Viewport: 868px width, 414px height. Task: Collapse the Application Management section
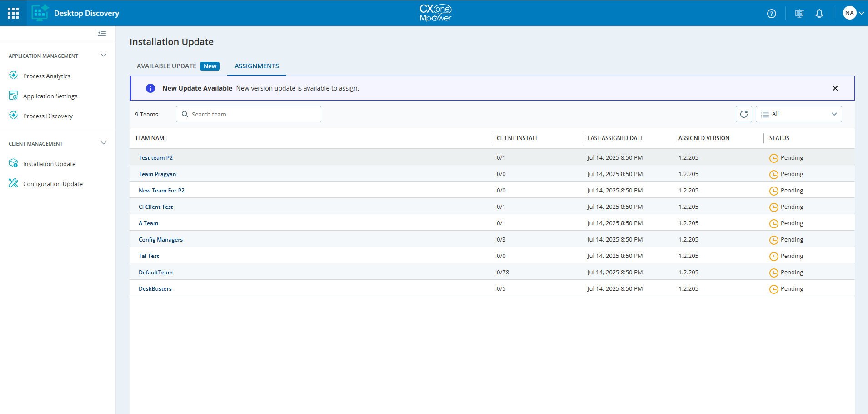pos(104,56)
